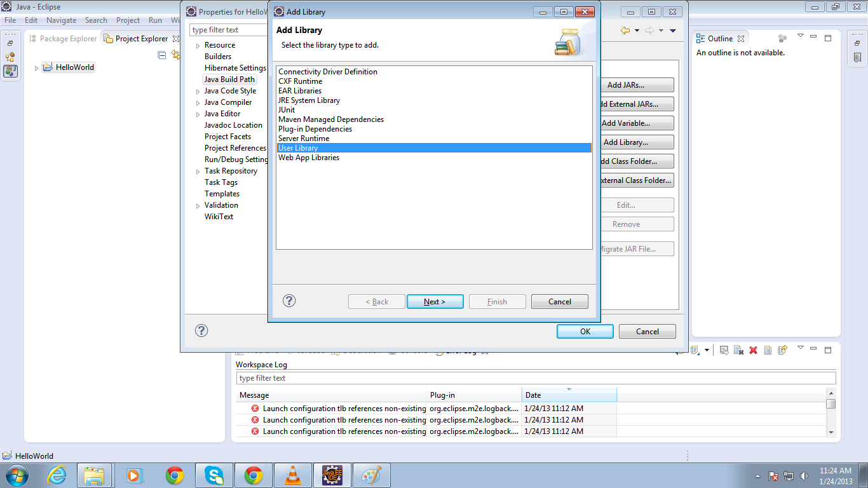Open Windows Start menu
The height and width of the screenshot is (488, 868).
tap(16, 475)
